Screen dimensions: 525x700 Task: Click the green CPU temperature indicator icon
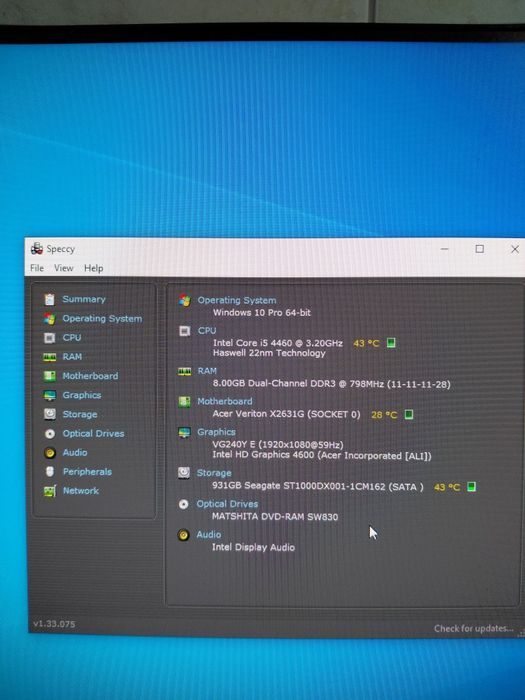pos(391,343)
